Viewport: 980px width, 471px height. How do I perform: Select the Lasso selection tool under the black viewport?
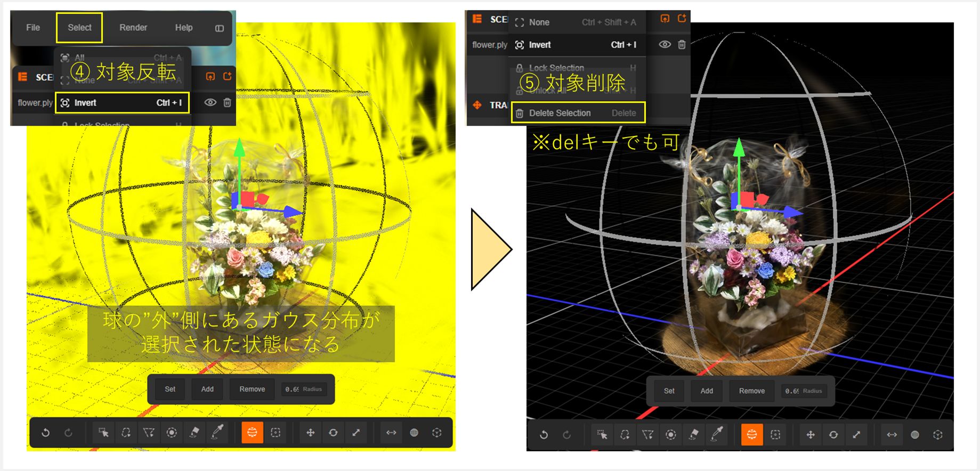(625, 435)
